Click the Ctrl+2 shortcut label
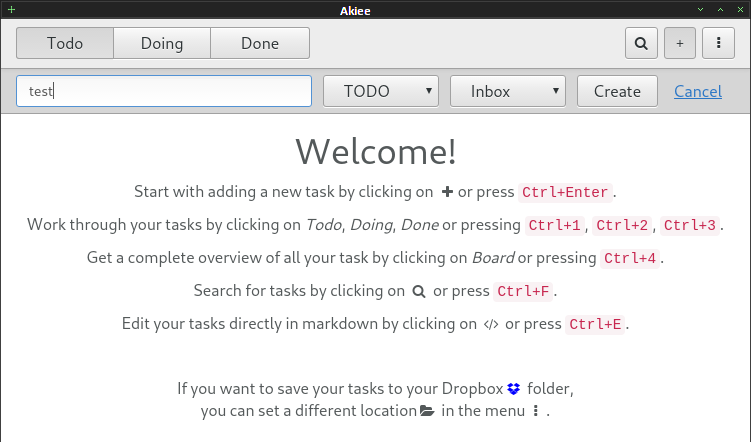 [x=622, y=226]
